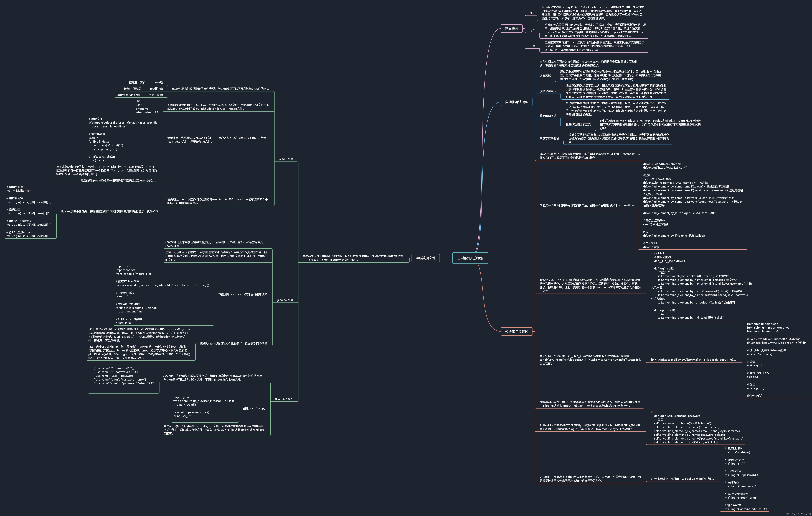Select the 读取所有行的数据 leaf node
Viewport: 812px width, 516px height.
pos(128,95)
